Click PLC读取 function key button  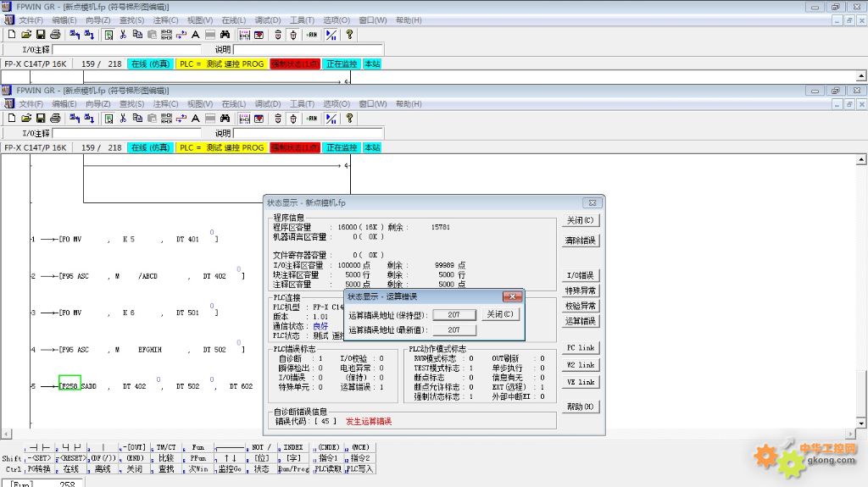[x=328, y=468]
